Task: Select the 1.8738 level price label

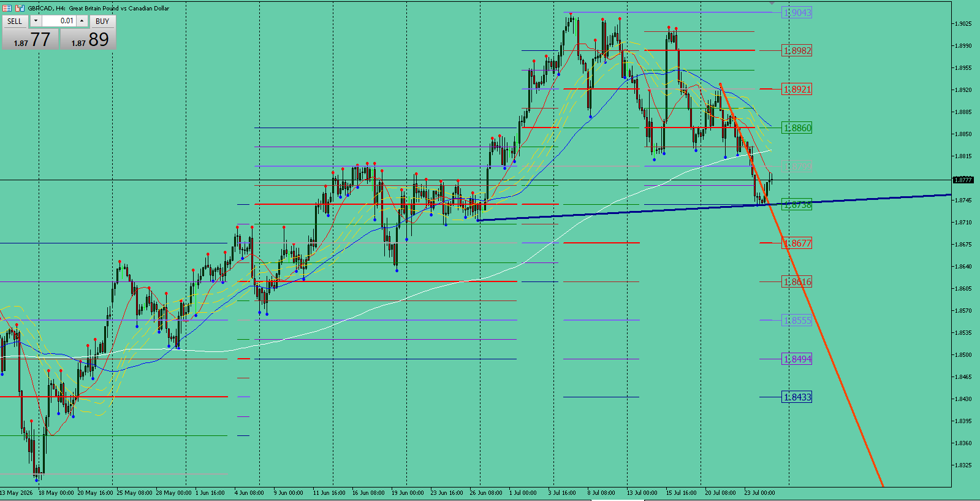Action: point(797,205)
